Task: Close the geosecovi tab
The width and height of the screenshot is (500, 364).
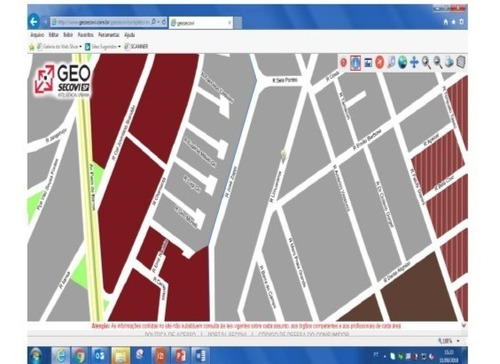Action: click(x=229, y=23)
